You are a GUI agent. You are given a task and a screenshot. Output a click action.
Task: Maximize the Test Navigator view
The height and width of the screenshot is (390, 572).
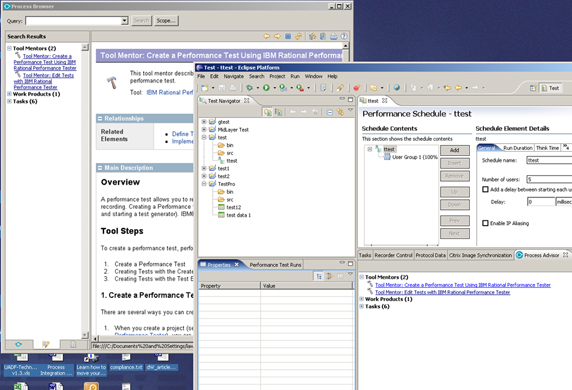pyautogui.click(x=350, y=100)
